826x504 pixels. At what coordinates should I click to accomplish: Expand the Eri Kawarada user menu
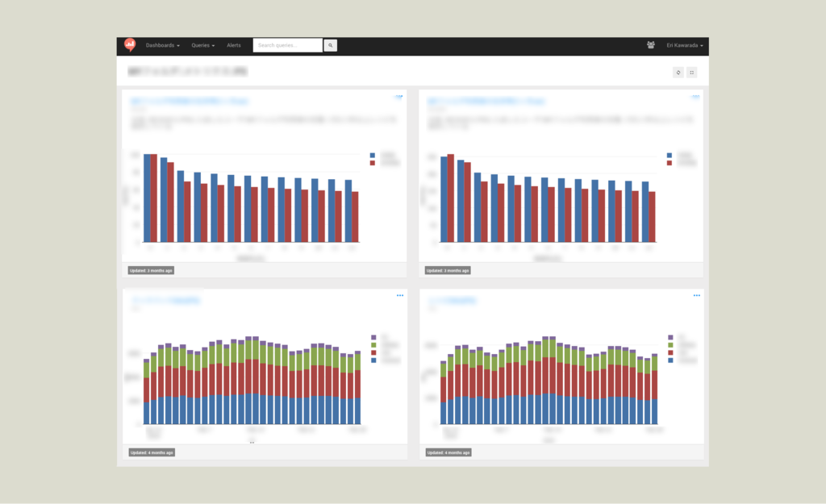(x=685, y=45)
